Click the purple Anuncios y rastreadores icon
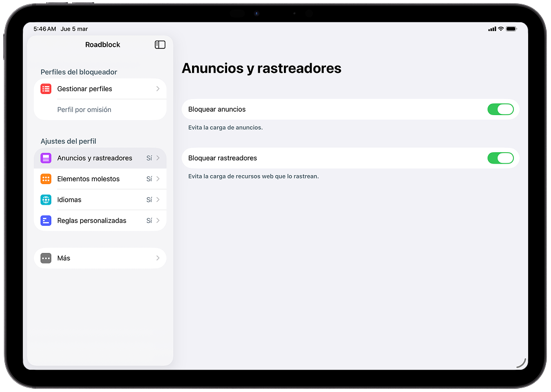This screenshot has height=392, width=551. pyautogui.click(x=46, y=158)
